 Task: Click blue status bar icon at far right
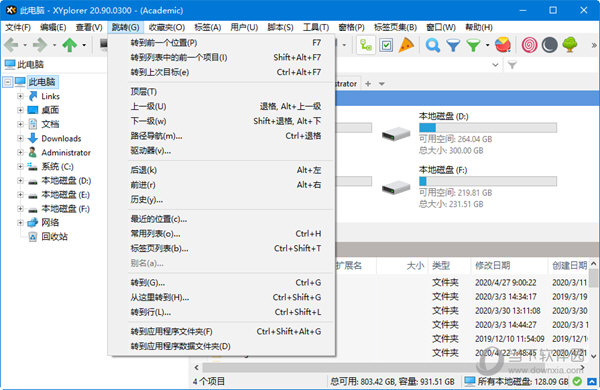tap(592, 382)
